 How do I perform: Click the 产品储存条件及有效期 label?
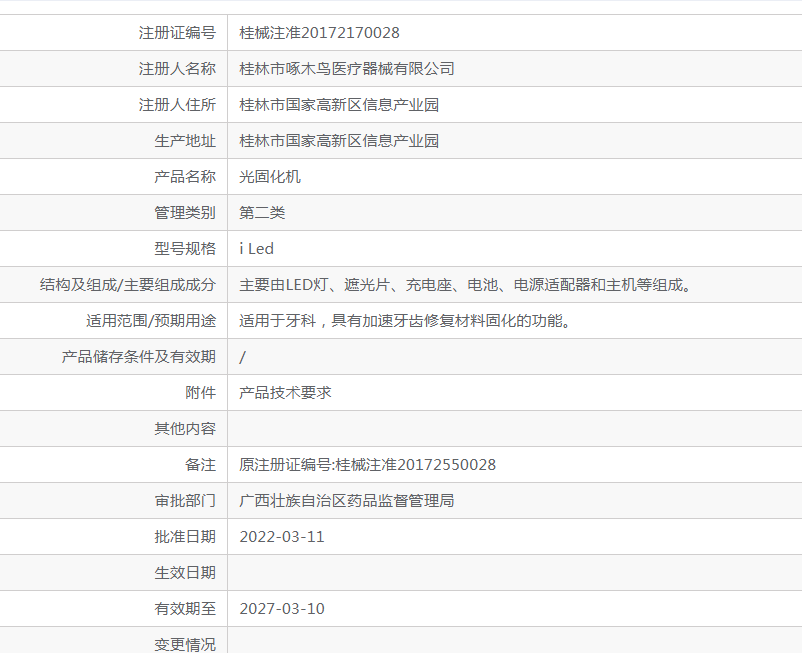(x=139, y=356)
